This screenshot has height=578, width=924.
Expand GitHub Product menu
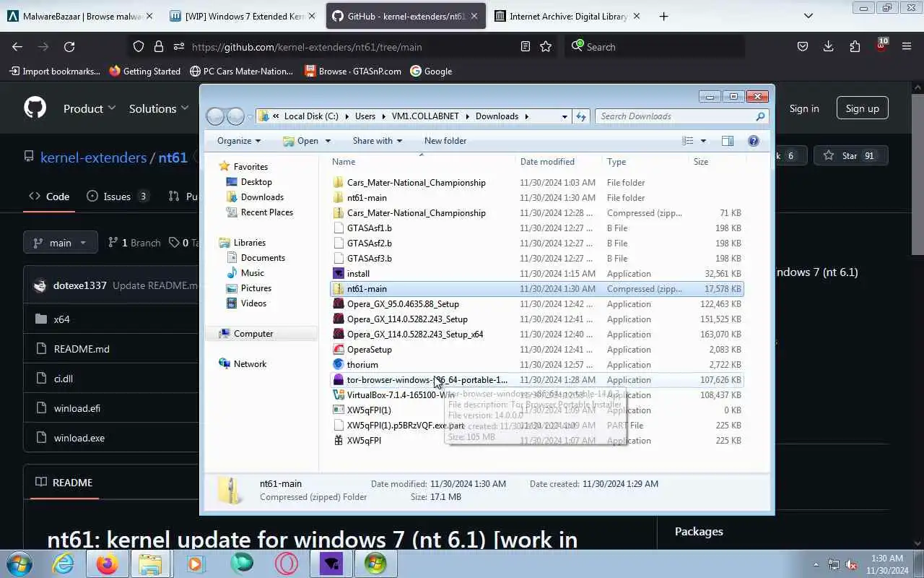click(x=90, y=108)
